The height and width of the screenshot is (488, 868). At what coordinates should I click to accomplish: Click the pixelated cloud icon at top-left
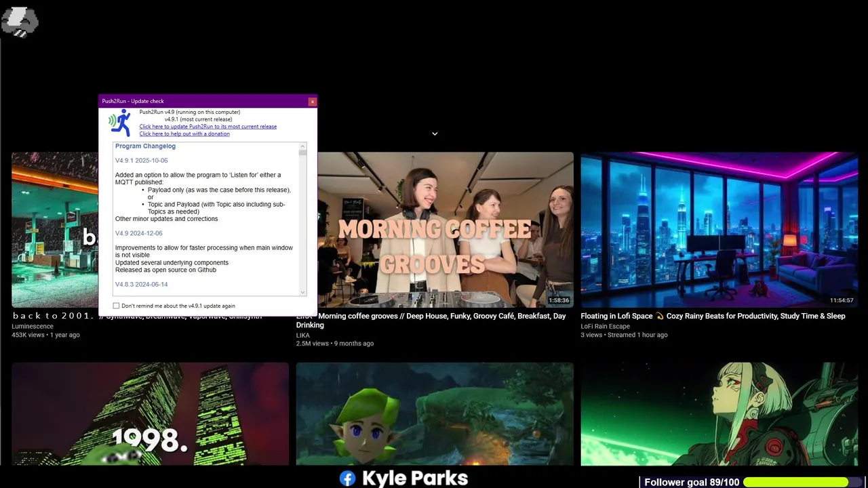tap(20, 22)
